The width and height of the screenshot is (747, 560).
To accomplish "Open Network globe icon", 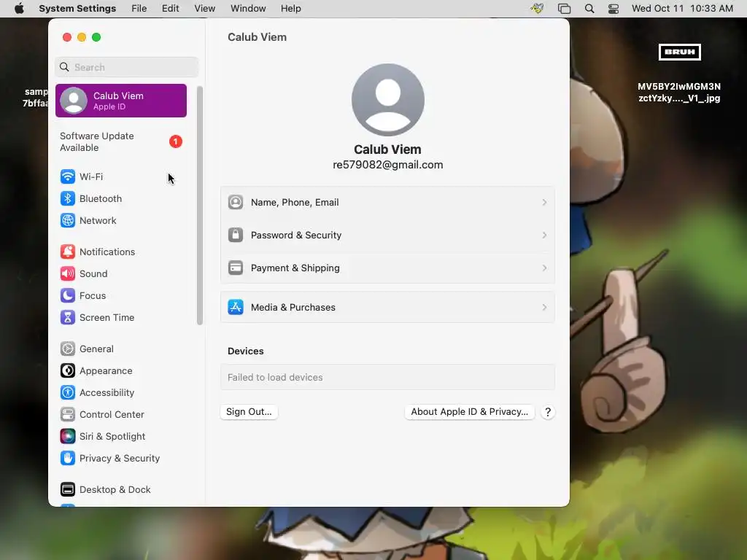I will click(68, 220).
